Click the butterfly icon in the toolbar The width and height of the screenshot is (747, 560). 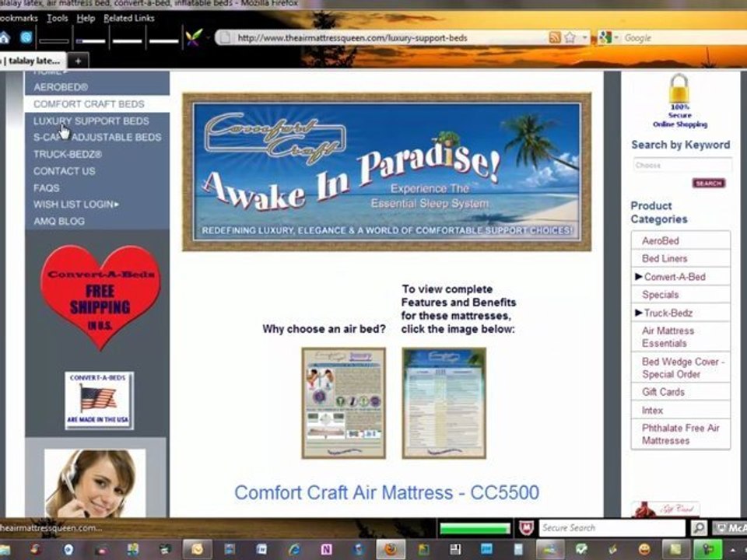pyautogui.click(x=194, y=37)
